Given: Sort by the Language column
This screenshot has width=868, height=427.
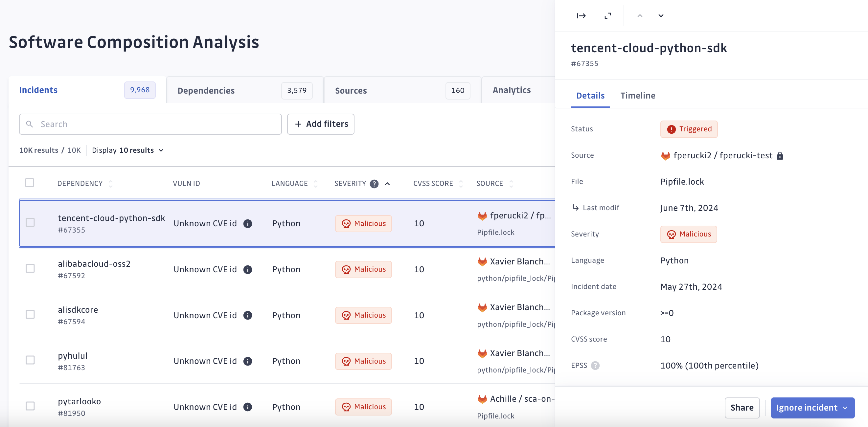Looking at the screenshot, I should [x=315, y=184].
